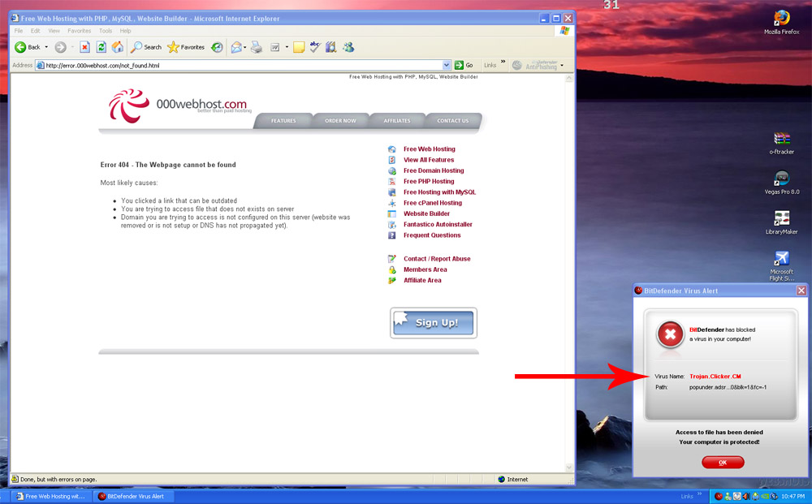Click the Refresh page icon
812x504 pixels.
pos(101,47)
